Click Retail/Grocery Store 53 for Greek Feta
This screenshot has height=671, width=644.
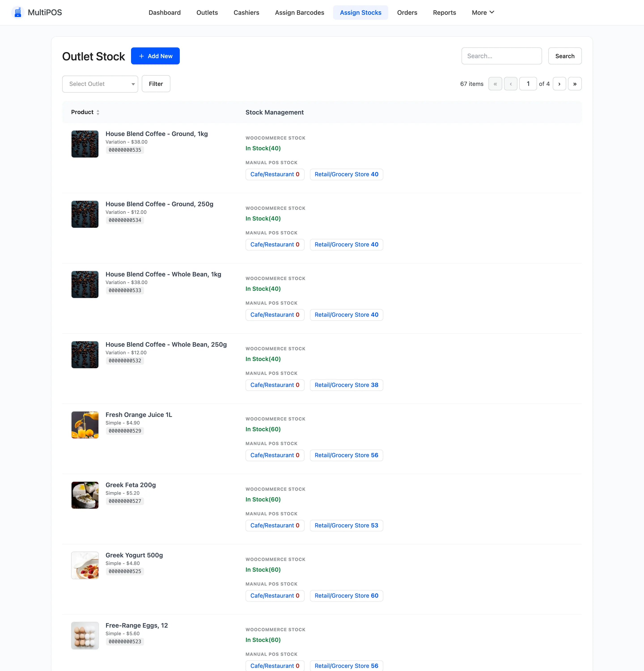[x=346, y=525]
